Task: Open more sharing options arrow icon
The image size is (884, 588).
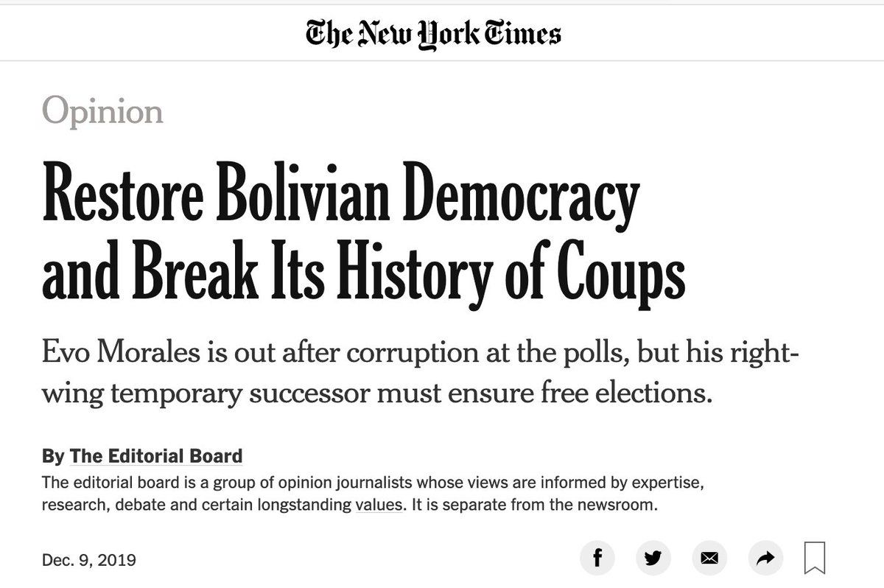Action: (x=765, y=559)
